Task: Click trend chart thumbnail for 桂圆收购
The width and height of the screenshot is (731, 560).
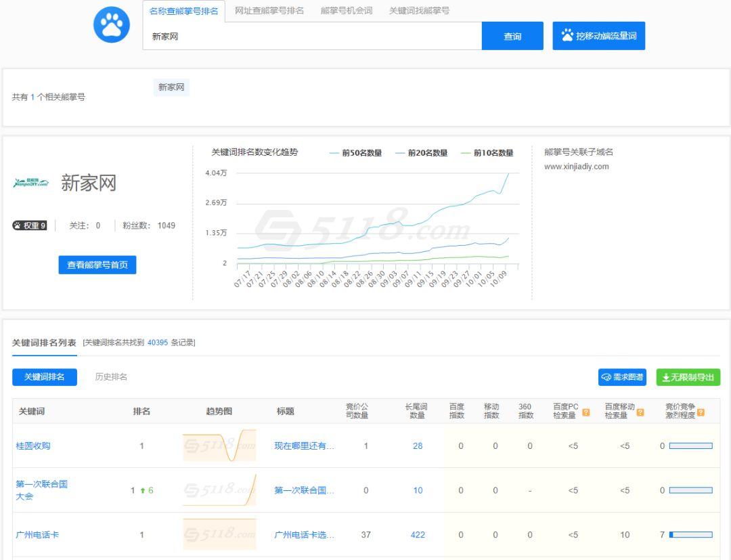Action: [x=219, y=446]
